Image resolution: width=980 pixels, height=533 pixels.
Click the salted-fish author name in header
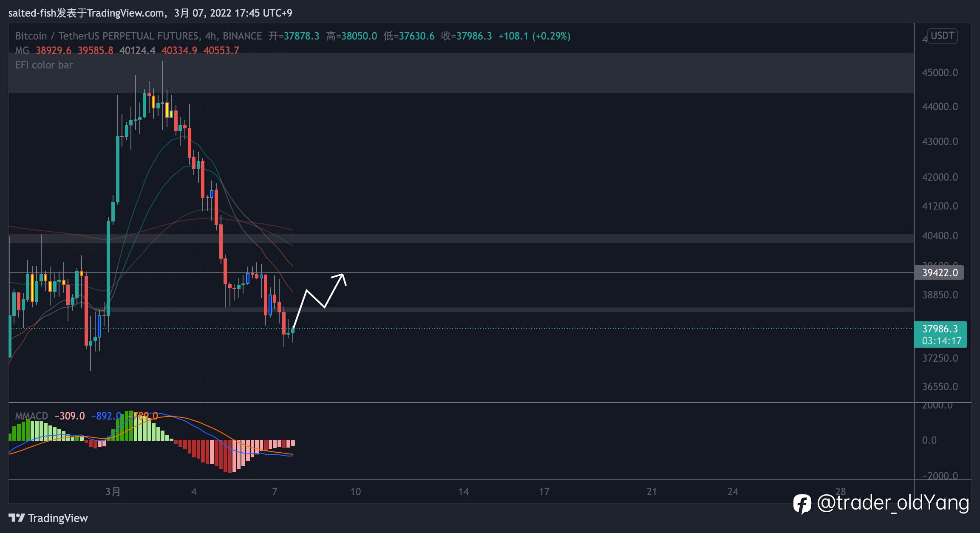(32, 13)
